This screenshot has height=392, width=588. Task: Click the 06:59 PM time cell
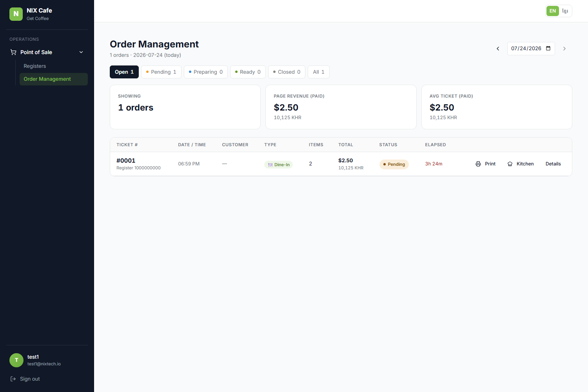click(189, 164)
